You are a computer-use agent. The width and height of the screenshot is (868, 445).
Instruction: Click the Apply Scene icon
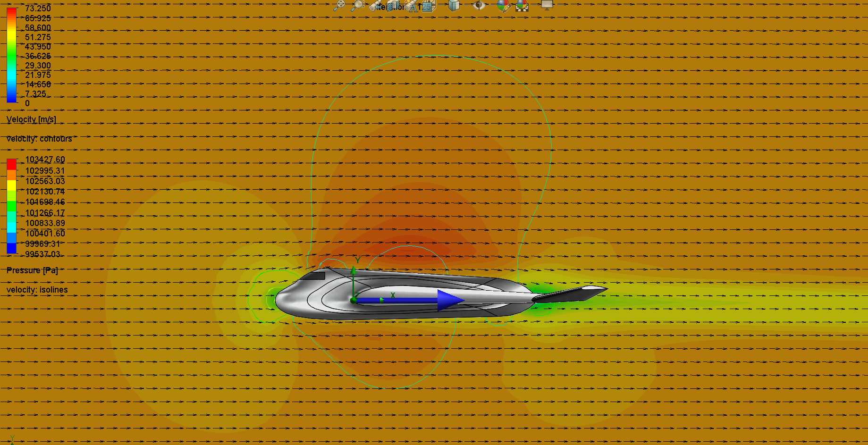click(522, 6)
